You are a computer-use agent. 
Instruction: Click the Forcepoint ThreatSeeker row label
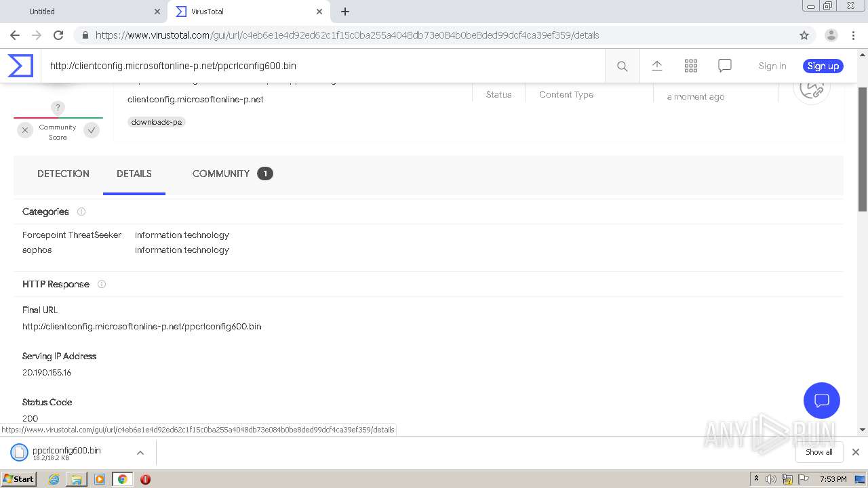click(x=72, y=235)
